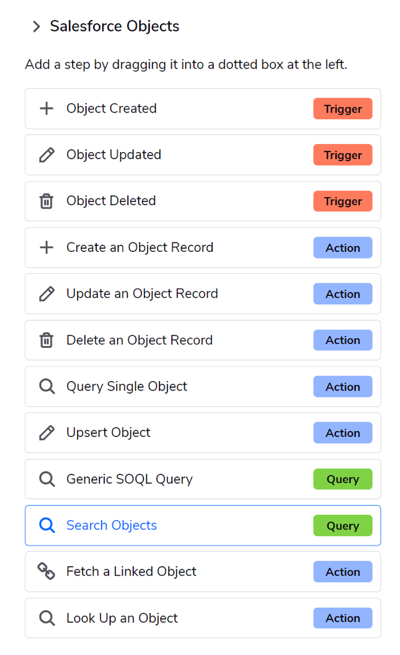Click the Query badge on Generic SOQL Query

[343, 479]
